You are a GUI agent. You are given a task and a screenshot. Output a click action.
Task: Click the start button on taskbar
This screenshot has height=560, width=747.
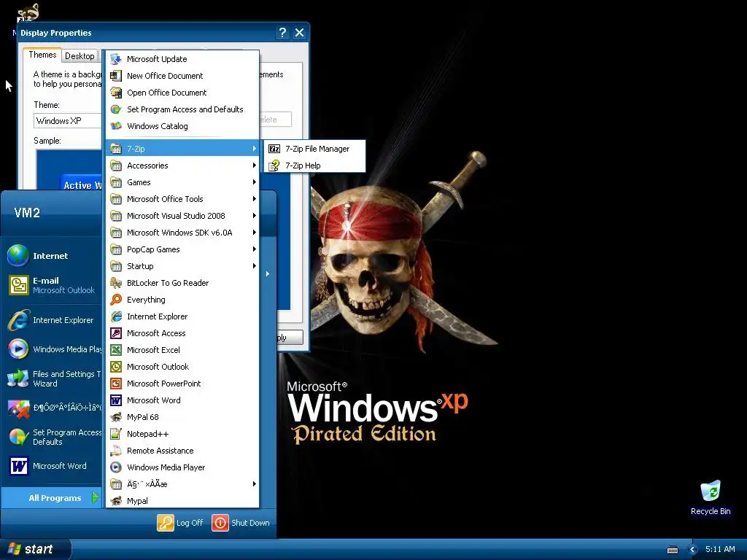click(x=35, y=550)
